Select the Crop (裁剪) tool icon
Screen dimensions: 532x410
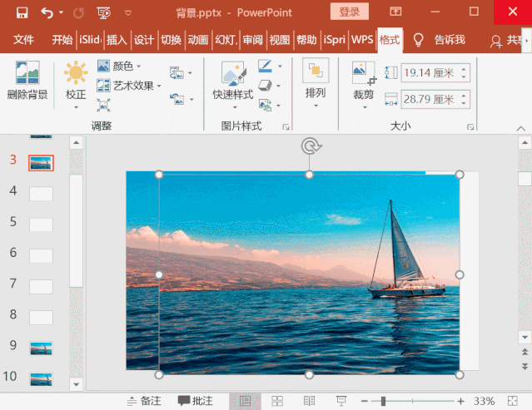pos(363,75)
